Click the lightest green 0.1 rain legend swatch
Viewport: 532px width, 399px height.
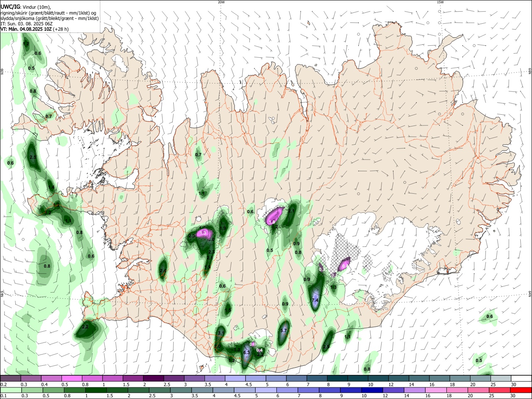(10, 390)
